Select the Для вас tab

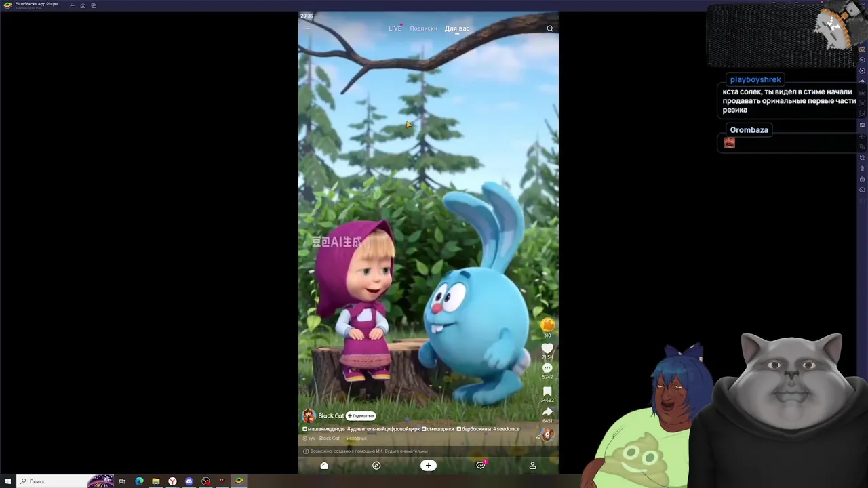[x=456, y=28]
